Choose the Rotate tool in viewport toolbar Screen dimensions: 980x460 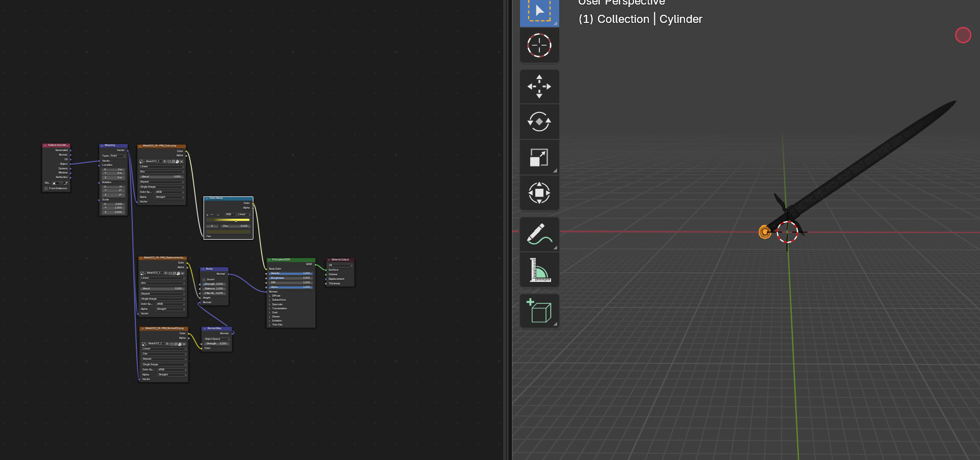pyautogui.click(x=539, y=122)
